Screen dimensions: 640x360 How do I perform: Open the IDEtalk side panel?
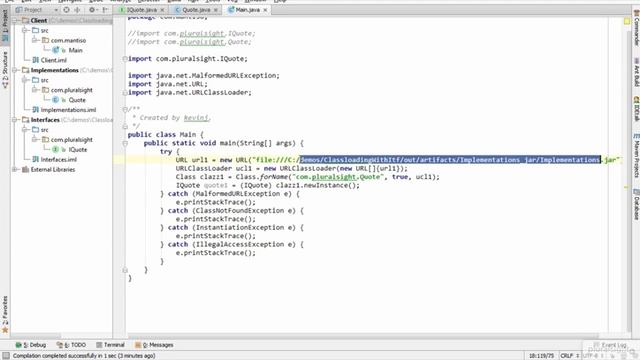click(636, 109)
